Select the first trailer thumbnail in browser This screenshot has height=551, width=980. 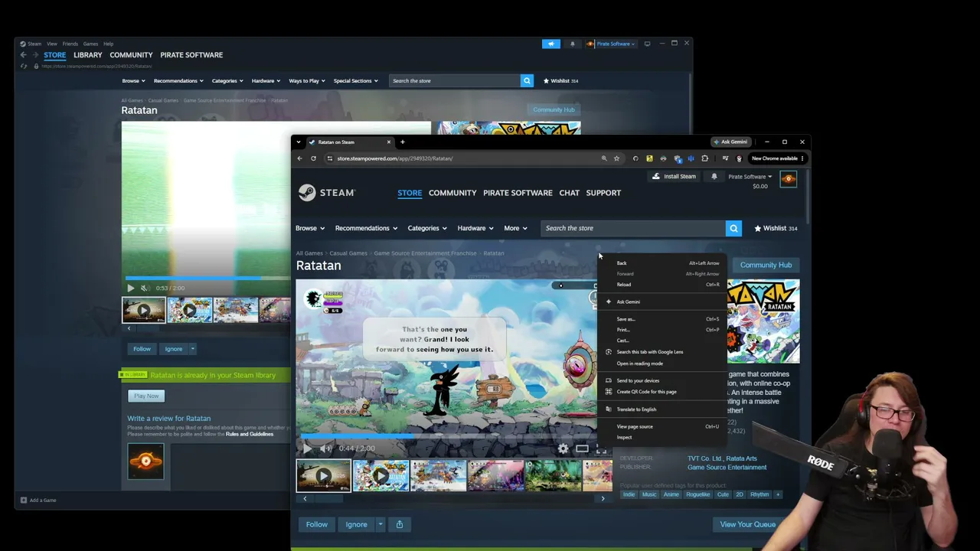pyautogui.click(x=323, y=475)
